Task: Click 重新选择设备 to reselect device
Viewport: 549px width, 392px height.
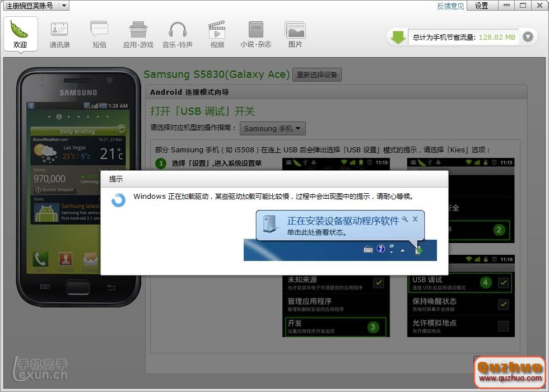Action: 317,74
